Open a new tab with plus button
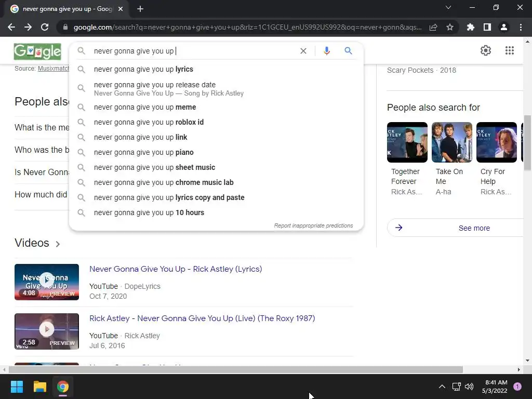The image size is (532, 399). 140,9
